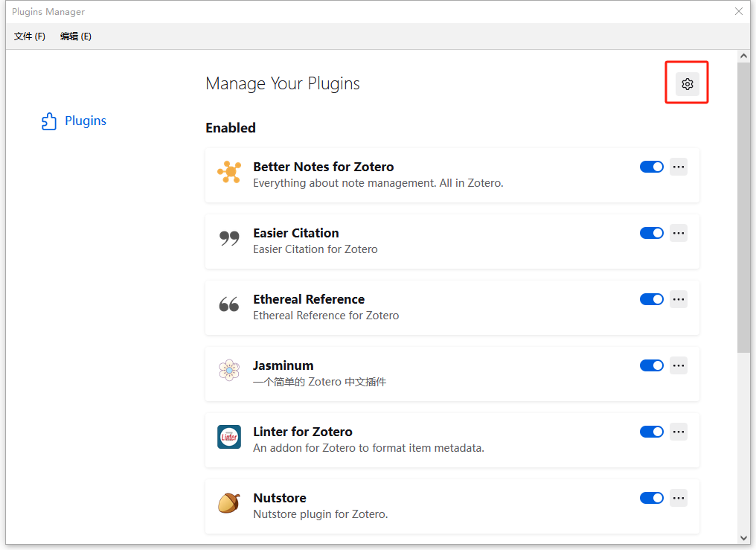Open the 文件 (F) menu
The height and width of the screenshot is (550, 756).
click(30, 36)
